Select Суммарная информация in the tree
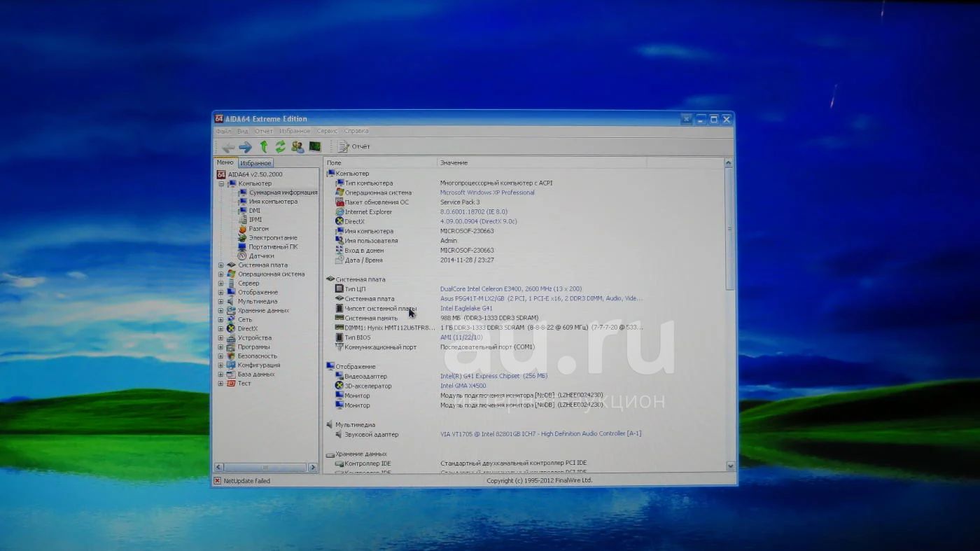This screenshot has width=980, height=551. click(x=283, y=193)
